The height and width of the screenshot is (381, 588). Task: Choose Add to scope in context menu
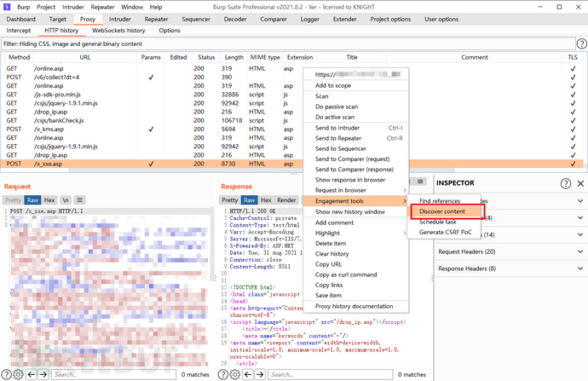[x=356, y=85]
